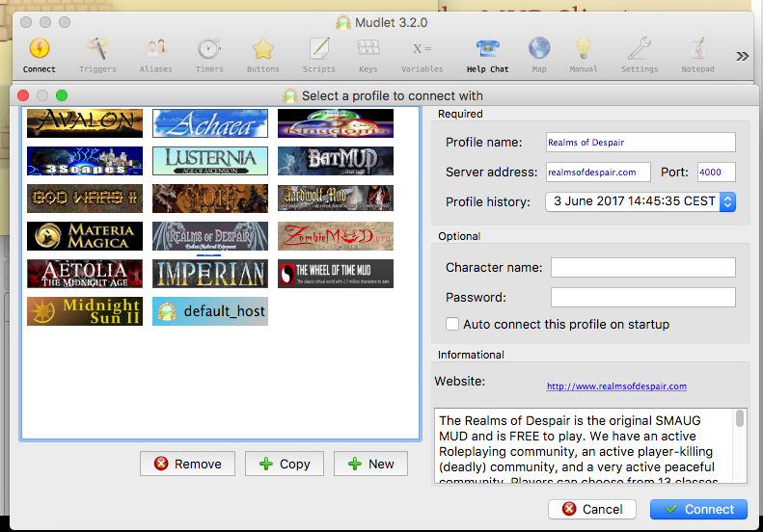Click the Copy profile button
Viewport: 763px width, 532px height.
tap(285, 464)
